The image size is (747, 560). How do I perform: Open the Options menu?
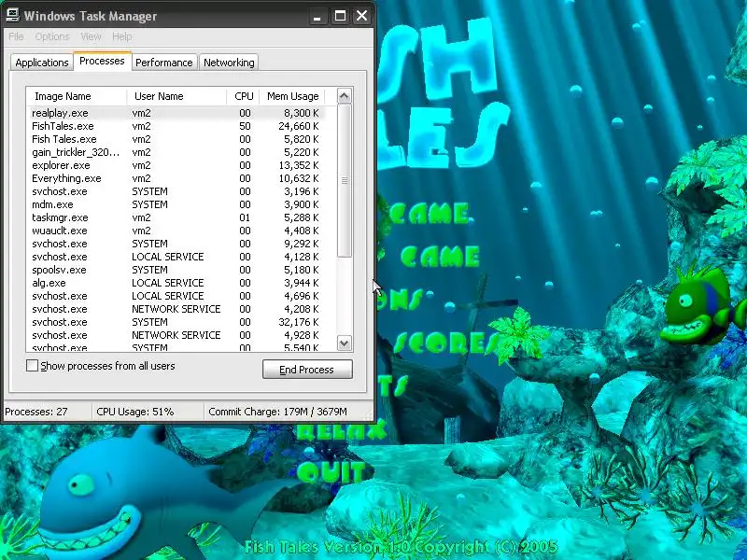tap(52, 36)
